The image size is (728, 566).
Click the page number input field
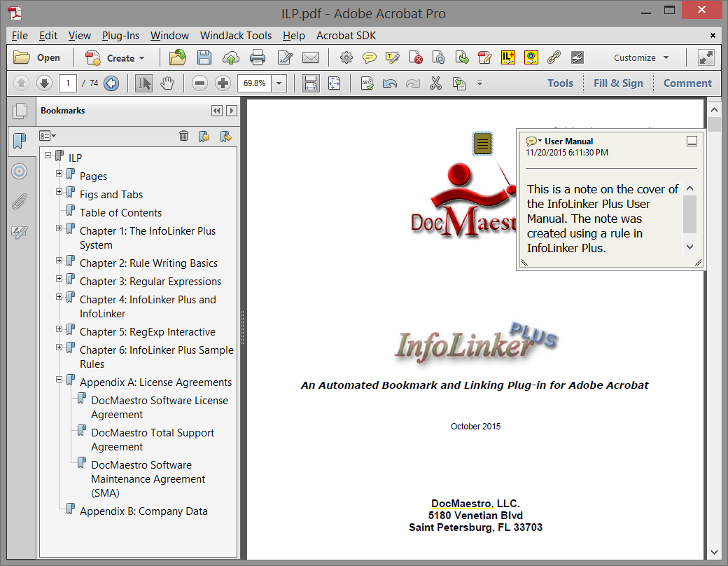(68, 83)
